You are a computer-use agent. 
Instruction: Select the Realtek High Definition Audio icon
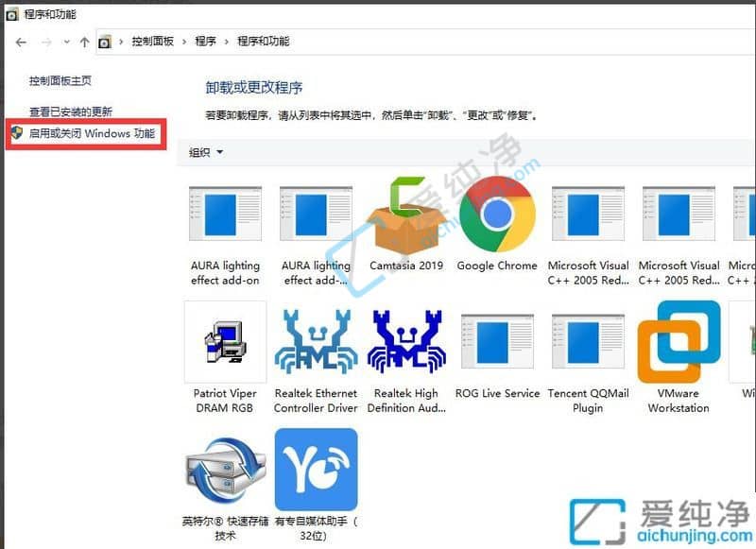point(406,342)
